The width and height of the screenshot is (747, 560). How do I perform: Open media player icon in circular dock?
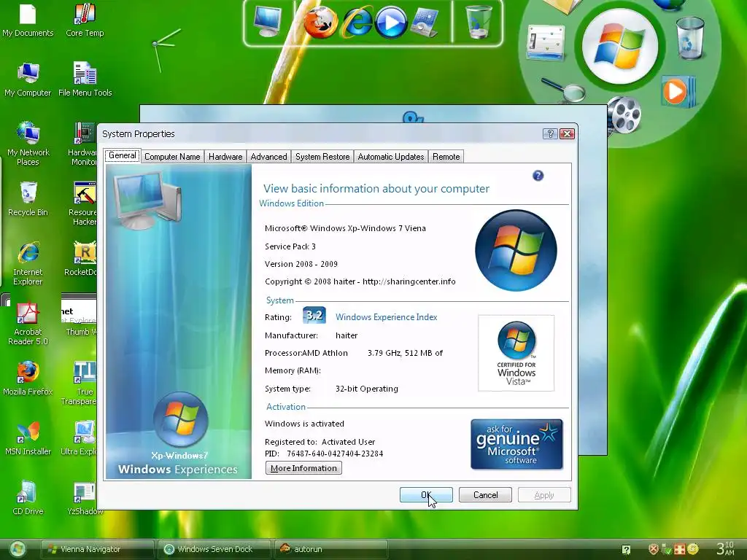(x=678, y=91)
